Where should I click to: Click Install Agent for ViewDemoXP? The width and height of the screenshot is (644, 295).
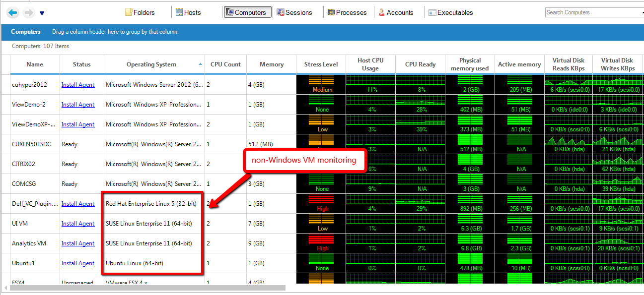click(x=78, y=124)
